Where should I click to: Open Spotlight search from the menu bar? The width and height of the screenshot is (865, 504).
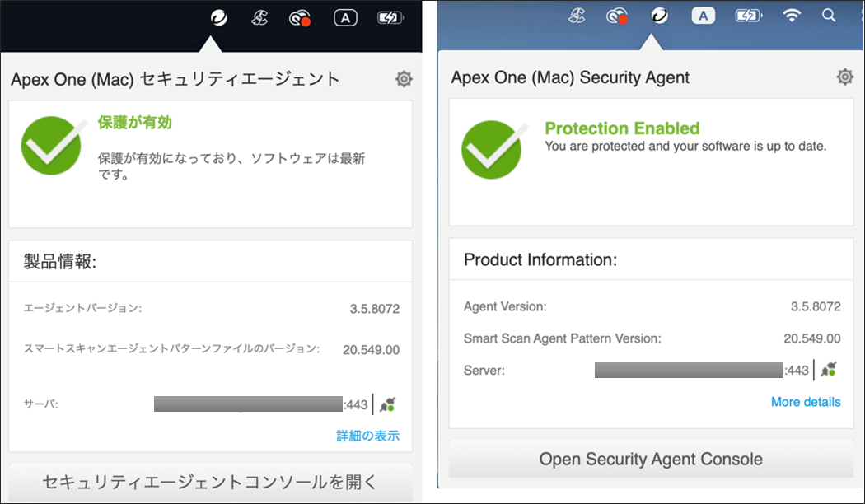point(829,15)
